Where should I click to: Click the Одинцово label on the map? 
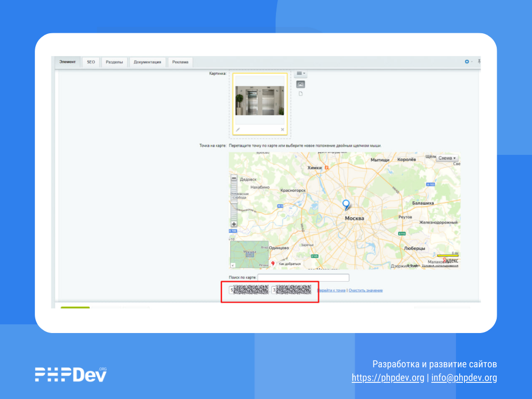point(279,248)
